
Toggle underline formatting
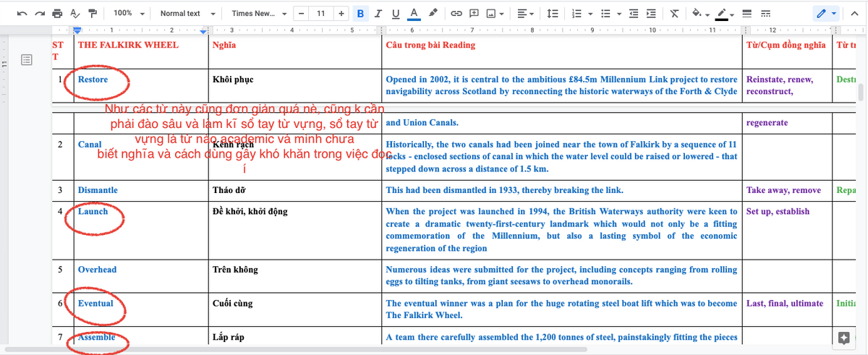[396, 13]
